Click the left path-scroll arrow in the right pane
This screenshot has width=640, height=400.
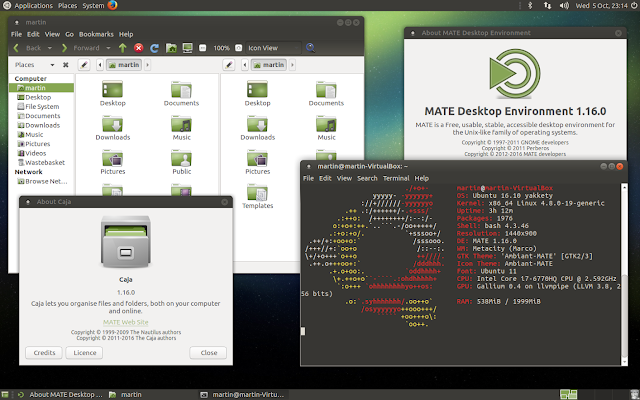click(245, 65)
